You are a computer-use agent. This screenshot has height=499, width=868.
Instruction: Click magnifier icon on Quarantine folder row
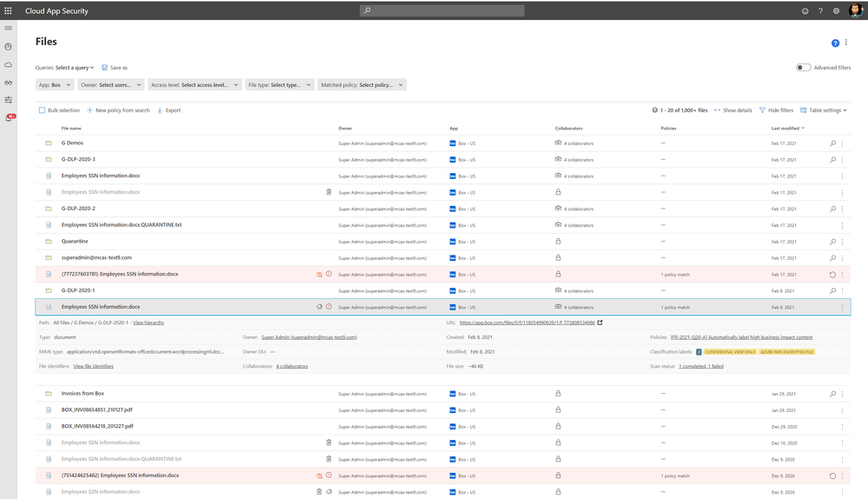coord(832,242)
